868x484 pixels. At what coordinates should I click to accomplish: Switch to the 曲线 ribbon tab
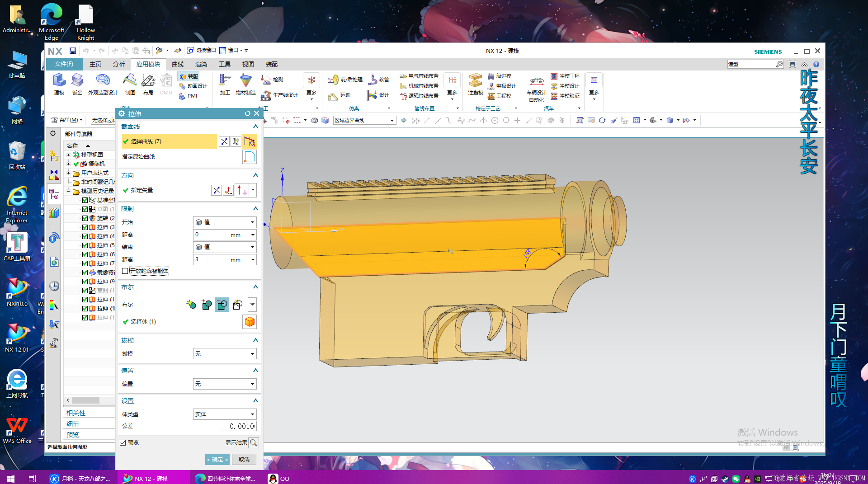coord(178,64)
